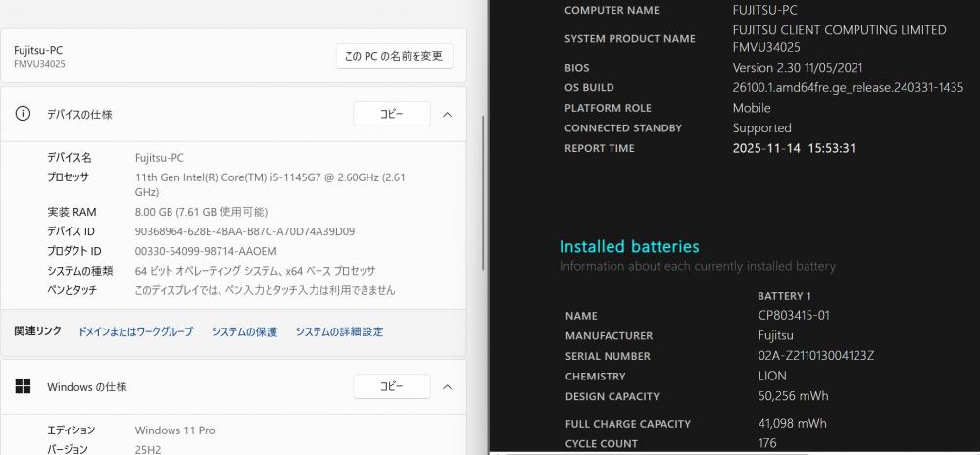Screen dimensions: 980x455
Task: Open the system protection link
Action: tap(244, 331)
